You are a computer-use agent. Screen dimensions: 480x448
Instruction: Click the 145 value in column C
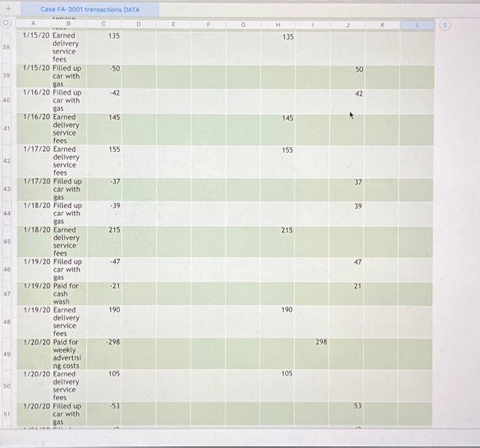(x=114, y=117)
